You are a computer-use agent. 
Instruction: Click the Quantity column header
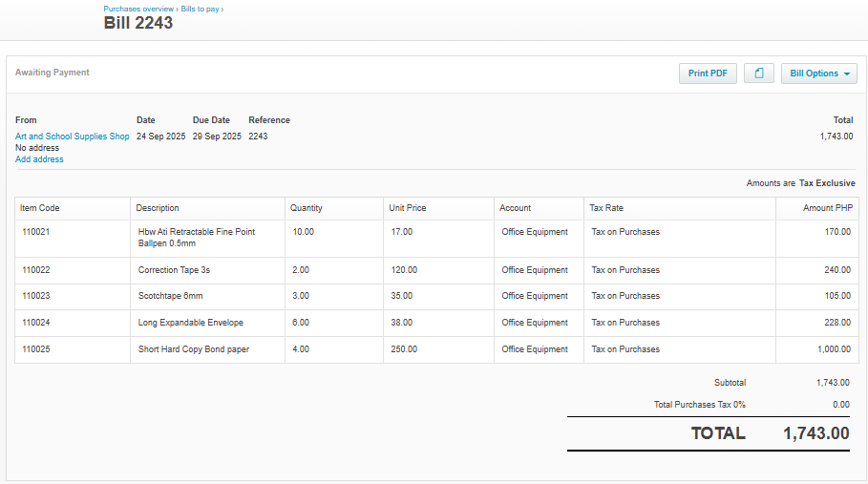click(307, 208)
